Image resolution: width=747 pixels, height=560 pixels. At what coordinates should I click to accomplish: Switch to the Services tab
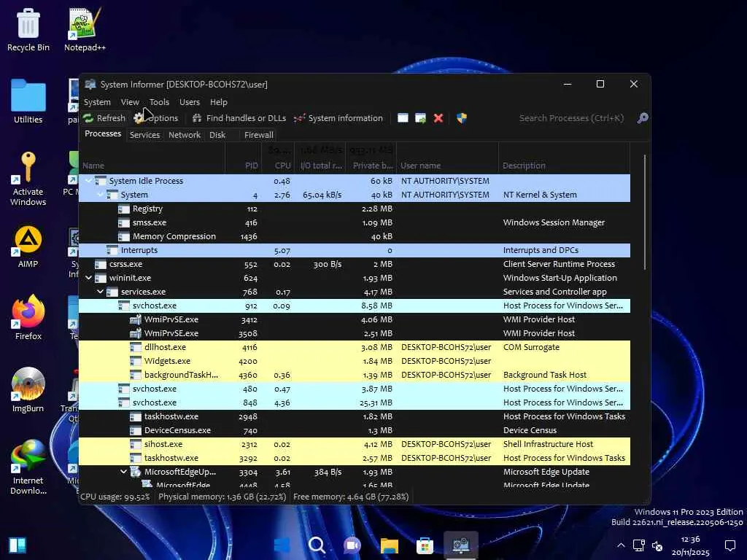(145, 135)
